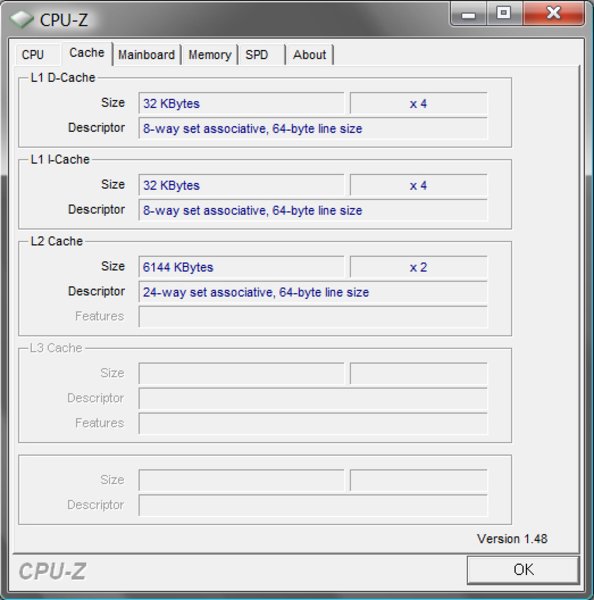
Task: Click the empty L2 Cache Features field
Action: pyautogui.click(x=313, y=317)
